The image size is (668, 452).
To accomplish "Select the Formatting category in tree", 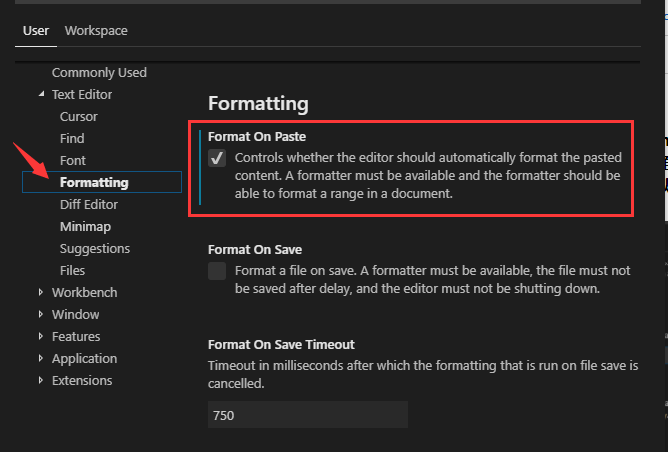I will click(x=94, y=182).
